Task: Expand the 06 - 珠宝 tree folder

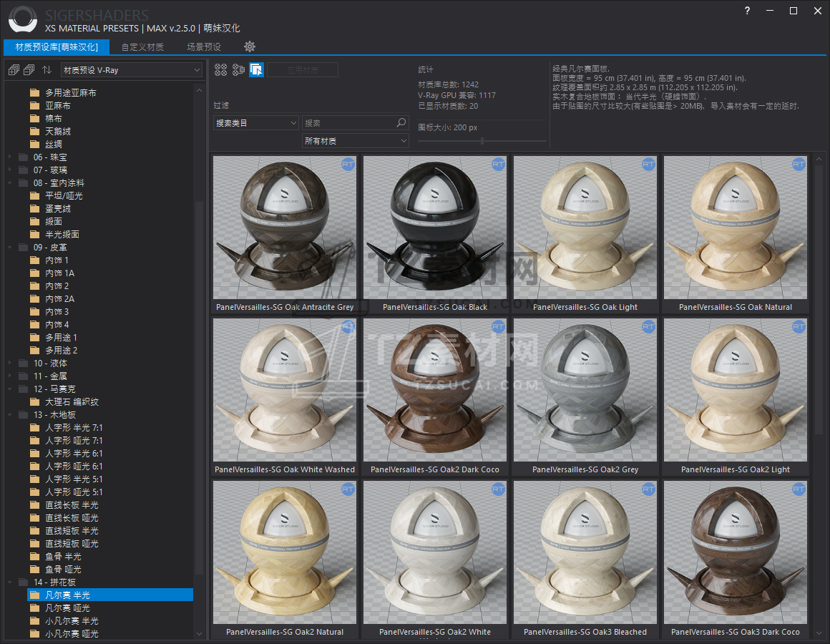Action: tap(10, 157)
